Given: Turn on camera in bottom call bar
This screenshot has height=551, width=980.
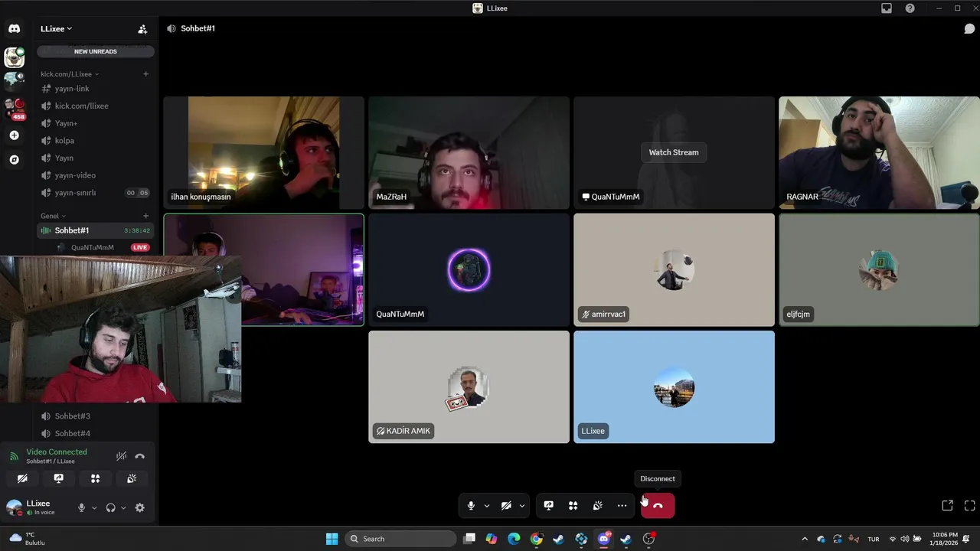Looking at the screenshot, I should 506,506.
